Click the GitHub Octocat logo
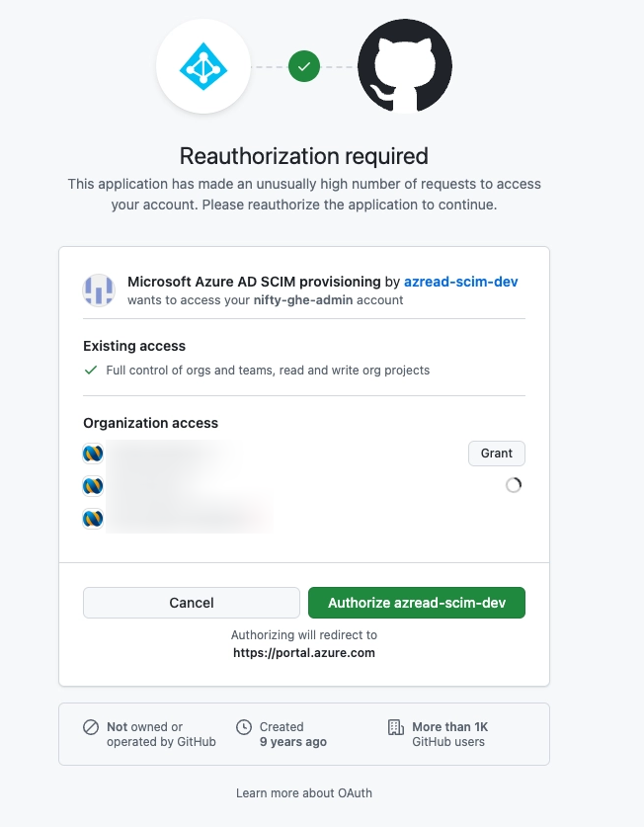This screenshot has width=644, height=827. tap(405, 66)
